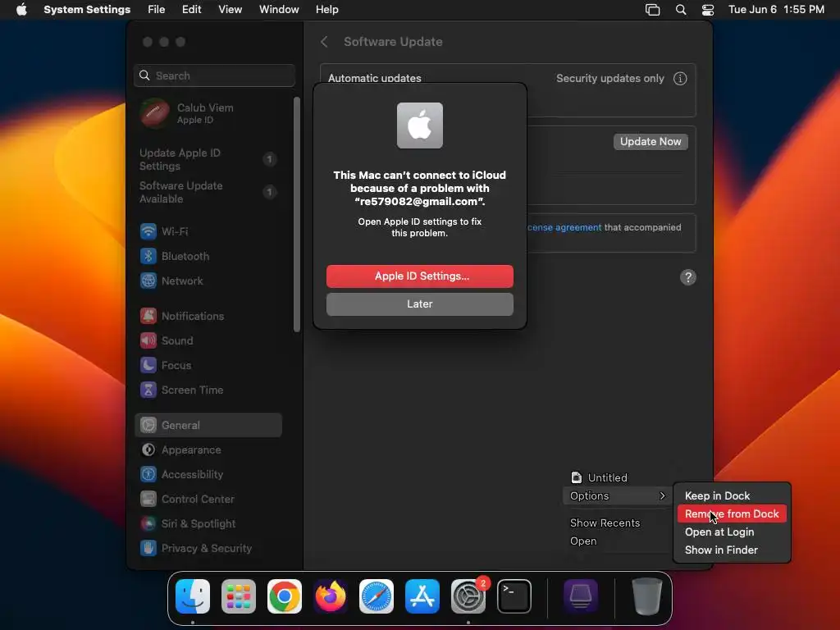Click Update Apple ID Settings row
Viewport: 840px width, 630px height.
[x=208, y=160]
